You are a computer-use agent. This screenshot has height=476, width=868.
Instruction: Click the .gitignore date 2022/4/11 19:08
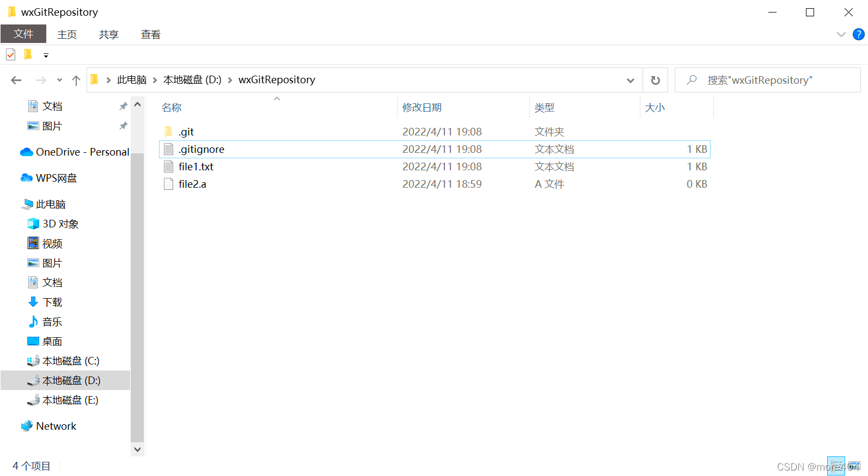click(x=442, y=149)
